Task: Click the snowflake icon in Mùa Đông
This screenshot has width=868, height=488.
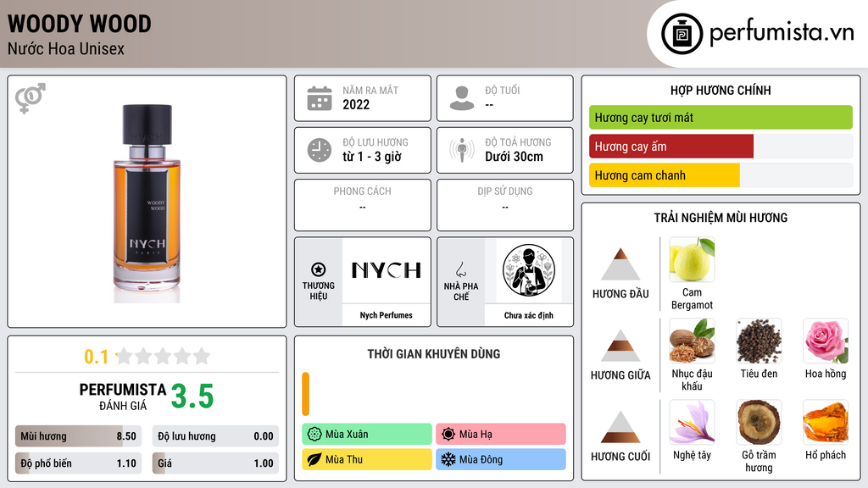Action: point(448,459)
